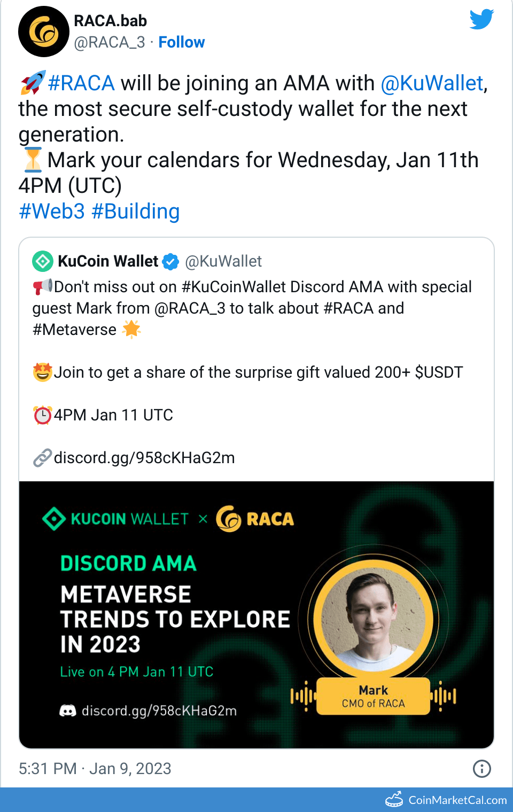This screenshot has width=513, height=812.
Task: Select the verified badge next to KuCoin Wallet
Action: click(x=169, y=261)
